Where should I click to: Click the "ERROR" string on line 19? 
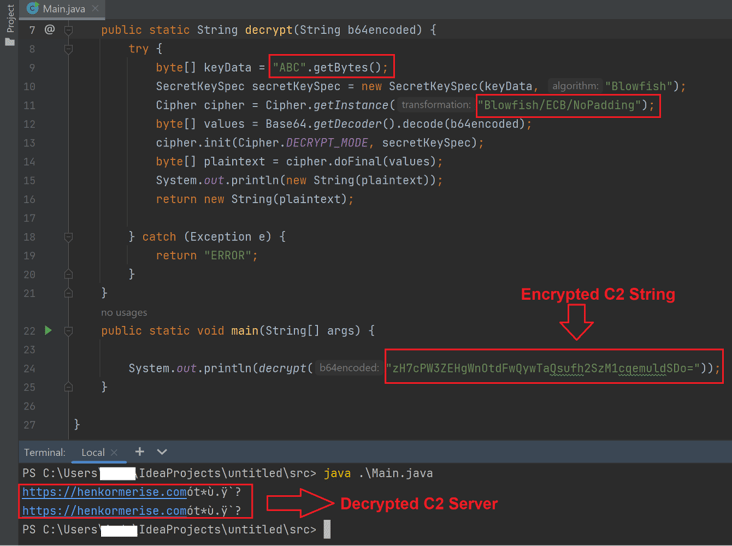coord(227,256)
